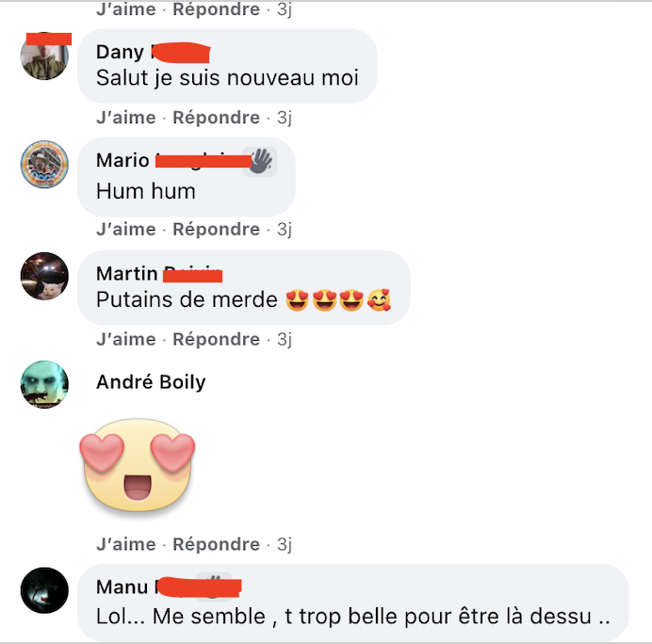
Task: Reply to Martin's comment with Répondre
Action: click(x=216, y=340)
